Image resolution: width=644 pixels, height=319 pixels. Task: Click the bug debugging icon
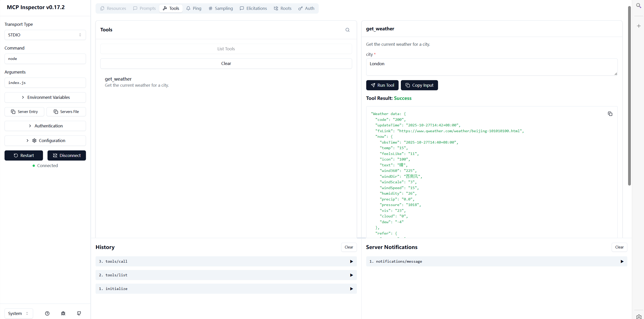point(63,313)
